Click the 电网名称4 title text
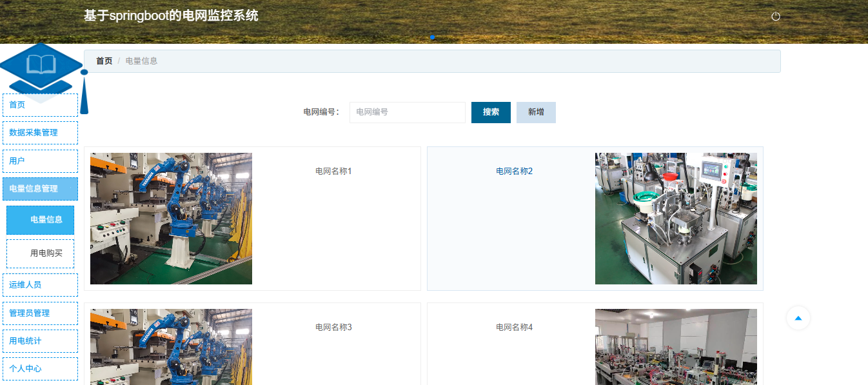This screenshot has height=385, width=868. click(514, 328)
